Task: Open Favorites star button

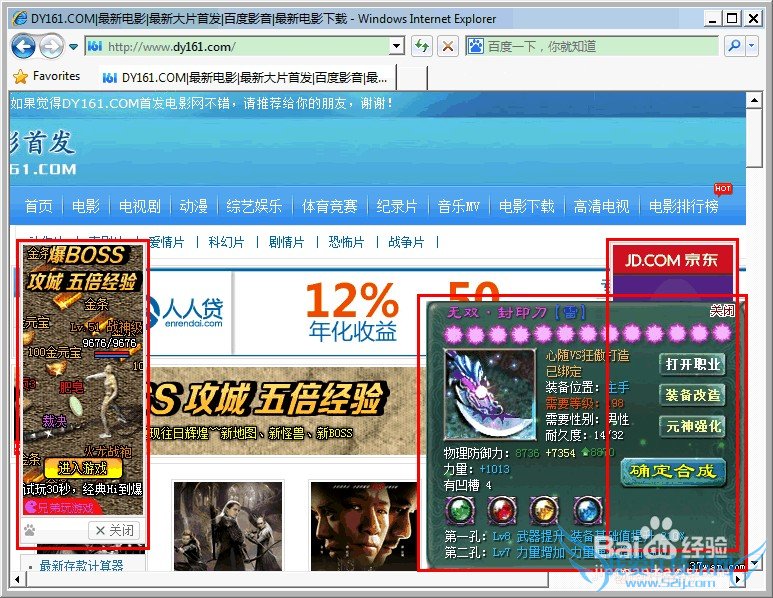Action: coord(47,76)
